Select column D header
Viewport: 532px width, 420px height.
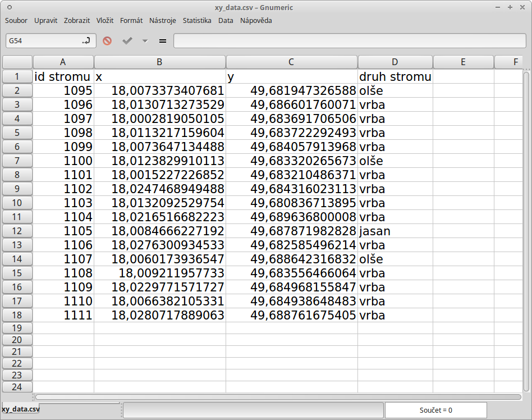395,62
